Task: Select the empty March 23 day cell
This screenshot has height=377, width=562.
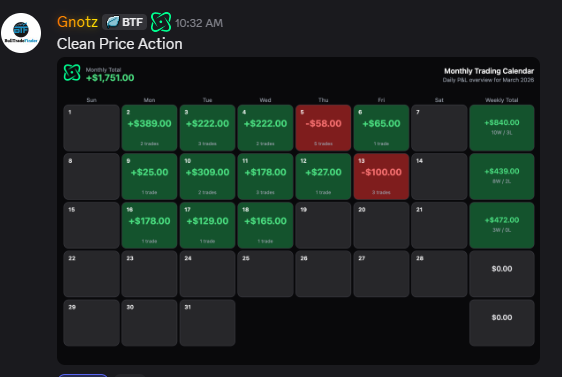Action: pyautogui.click(x=149, y=274)
